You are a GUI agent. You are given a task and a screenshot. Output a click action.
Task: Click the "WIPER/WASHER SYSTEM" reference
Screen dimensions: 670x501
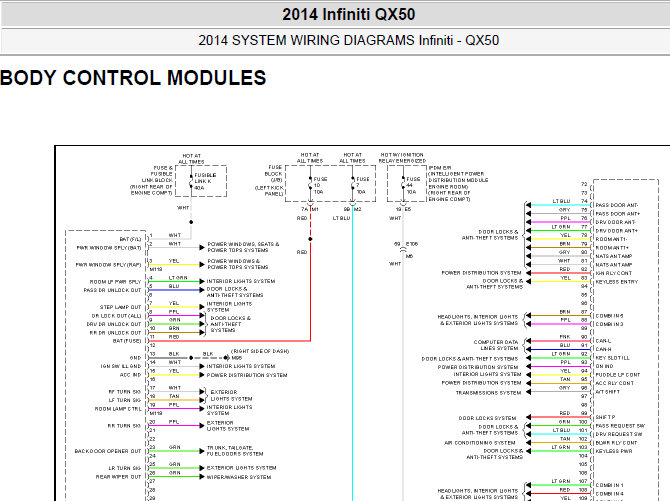[239, 477]
